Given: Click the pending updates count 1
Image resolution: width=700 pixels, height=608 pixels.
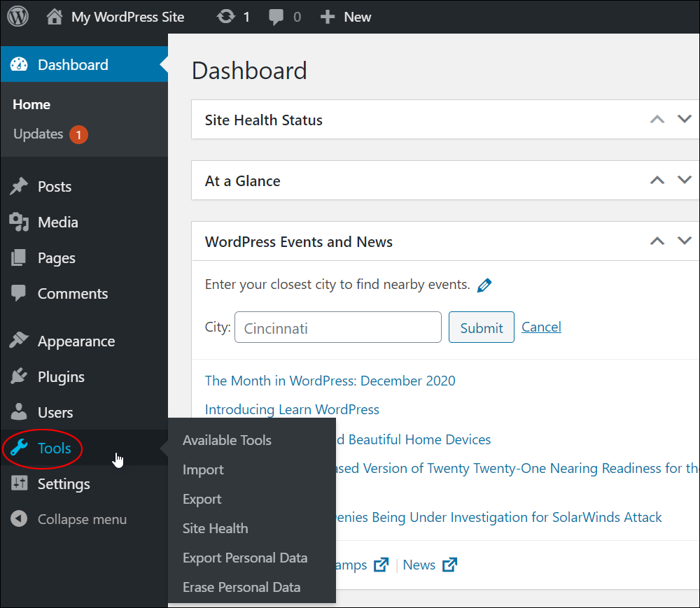Looking at the screenshot, I should pos(246,17).
